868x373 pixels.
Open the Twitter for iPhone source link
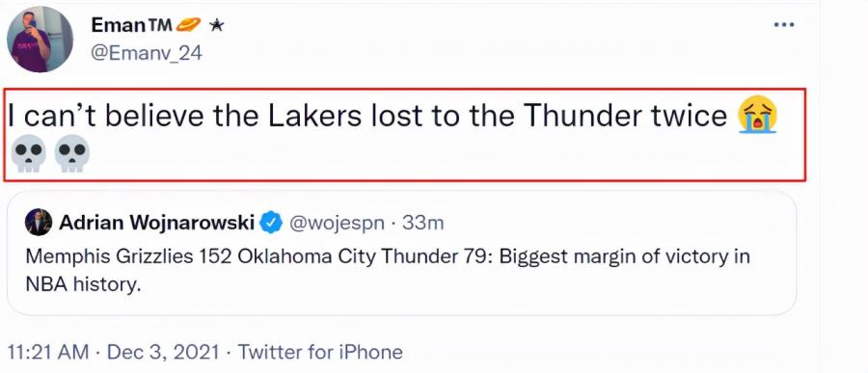pyautogui.click(x=320, y=352)
